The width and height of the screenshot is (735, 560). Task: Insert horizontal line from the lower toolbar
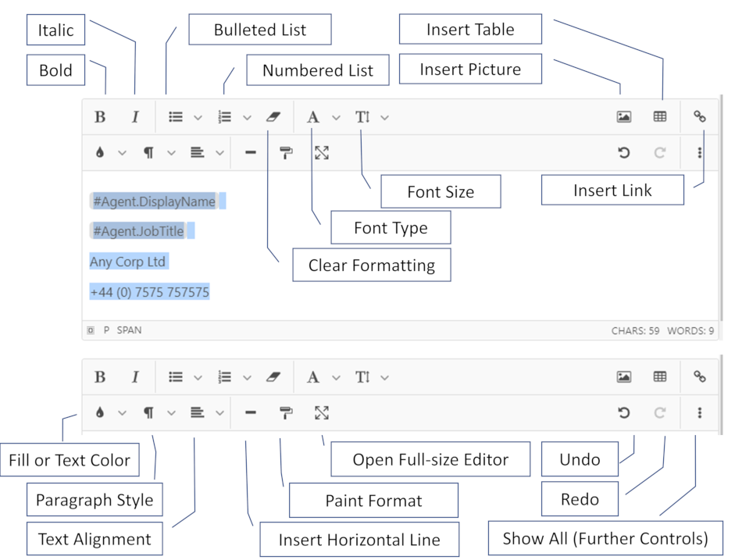251,412
